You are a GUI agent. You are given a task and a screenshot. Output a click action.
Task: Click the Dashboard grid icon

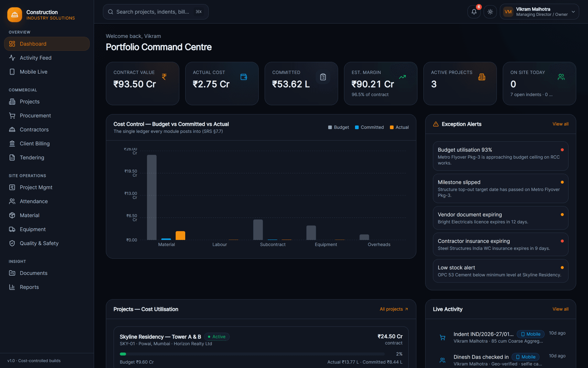[x=12, y=44]
